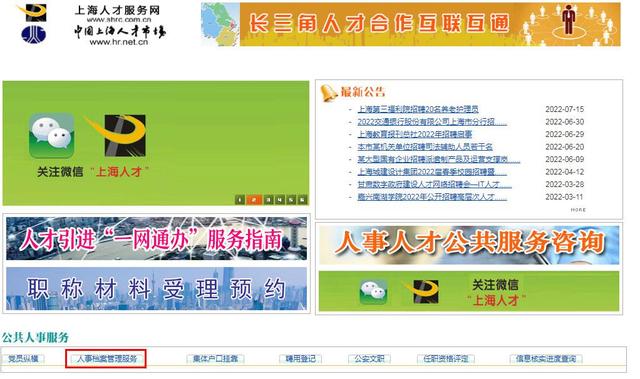Open the 职称材料受理预约 banner

(156, 289)
